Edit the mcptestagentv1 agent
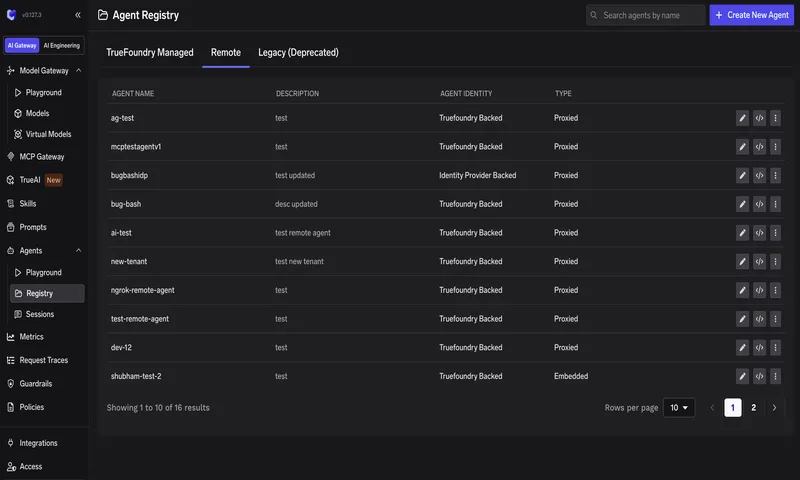This screenshot has width=800, height=480. tap(742, 147)
